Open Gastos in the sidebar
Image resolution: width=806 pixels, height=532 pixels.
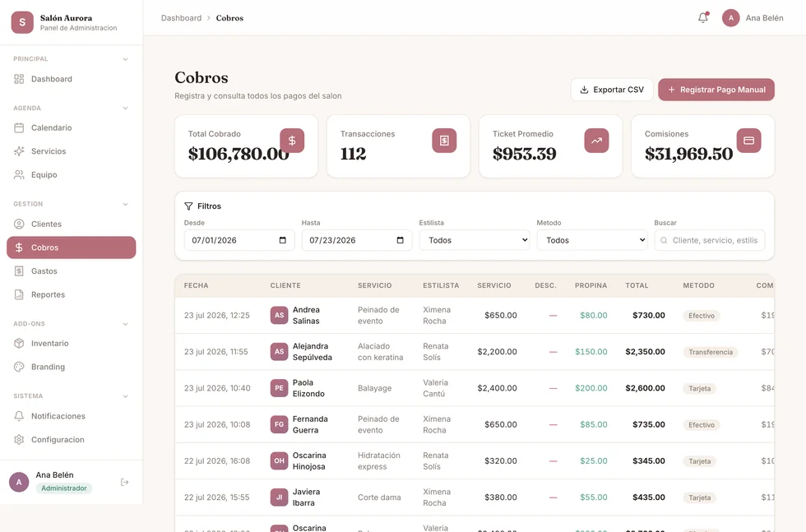72,271
